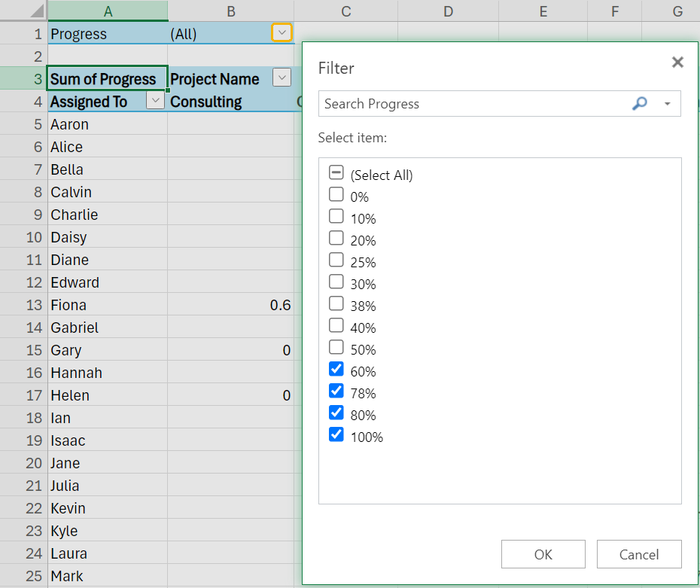The height and width of the screenshot is (588, 700).
Task: Uncheck the 78% filter item
Action: tap(336, 391)
